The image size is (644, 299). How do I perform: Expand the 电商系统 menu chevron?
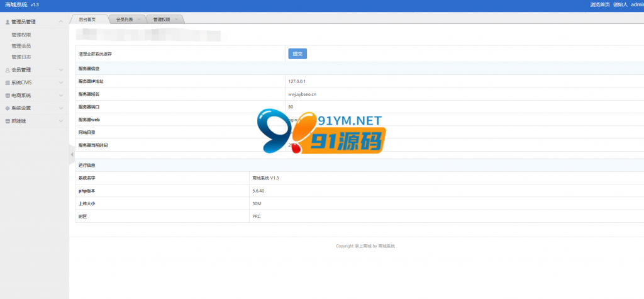(61, 96)
